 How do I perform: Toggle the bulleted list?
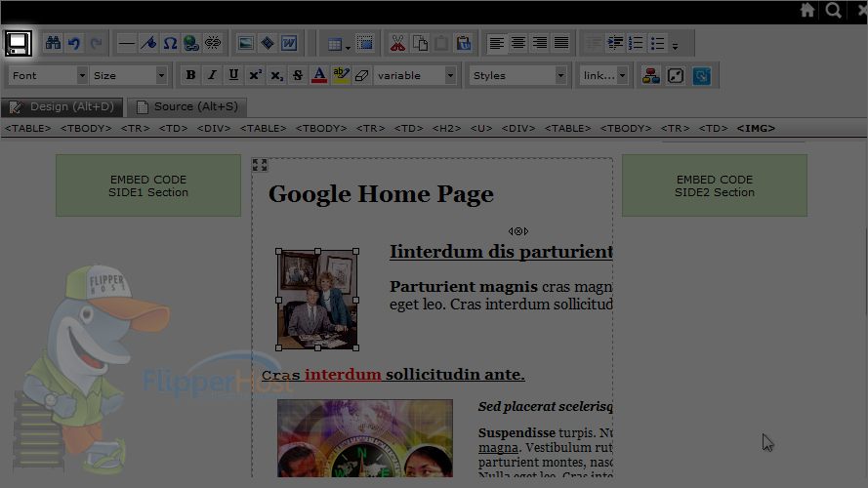point(658,43)
